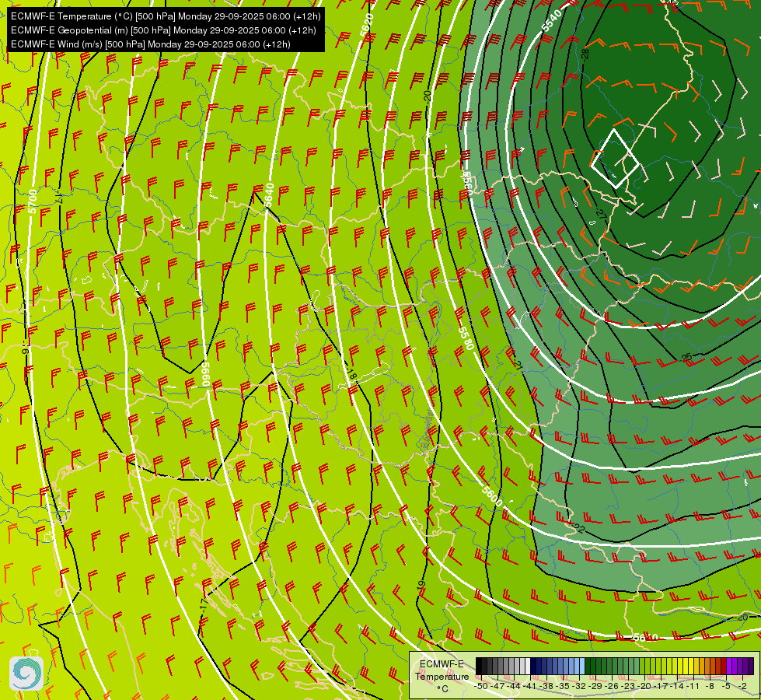This screenshot has height=700, width=761.
Task: Click the 28 isotherm label in the dark green area
Action: point(586,54)
